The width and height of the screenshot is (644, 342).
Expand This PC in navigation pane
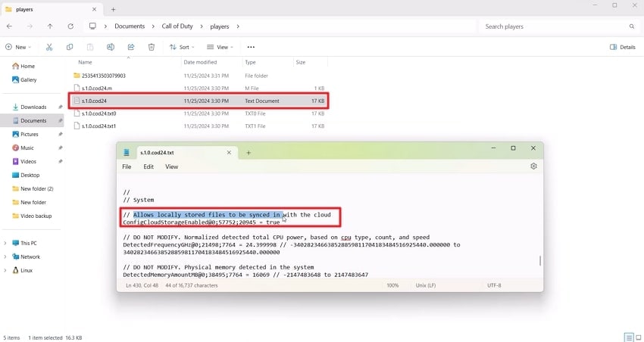click(x=5, y=243)
